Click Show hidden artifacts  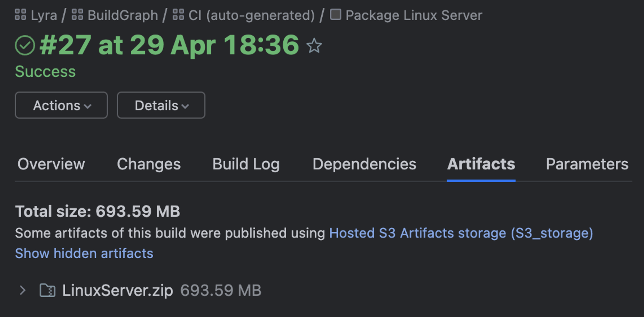click(84, 254)
